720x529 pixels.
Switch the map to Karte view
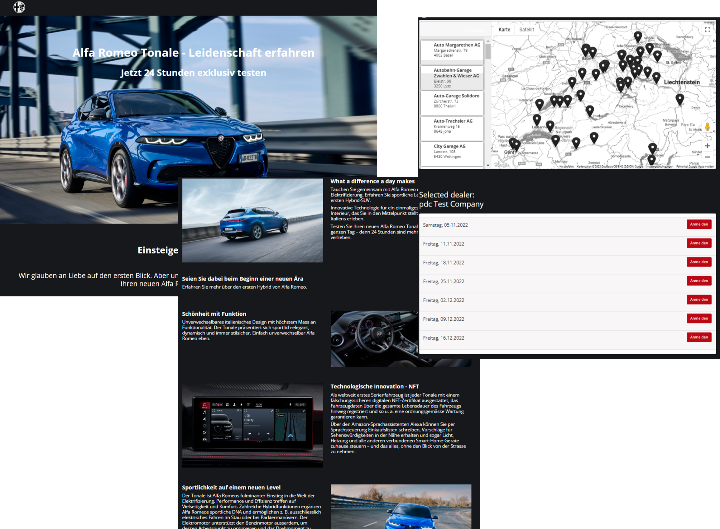click(x=504, y=29)
